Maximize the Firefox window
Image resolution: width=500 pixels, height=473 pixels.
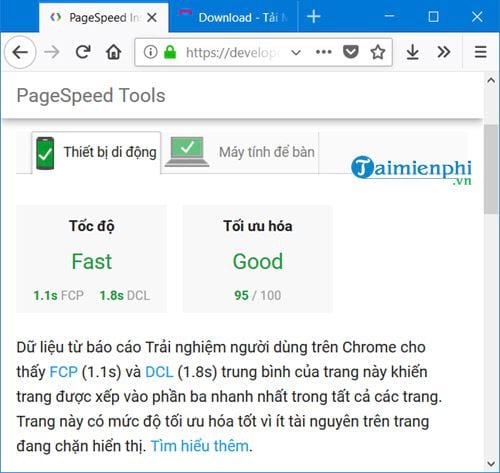[x=433, y=17]
